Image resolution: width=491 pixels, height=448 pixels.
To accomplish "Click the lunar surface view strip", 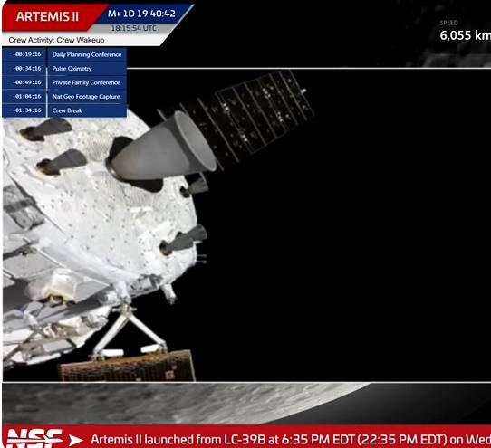I will pos(246,404).
